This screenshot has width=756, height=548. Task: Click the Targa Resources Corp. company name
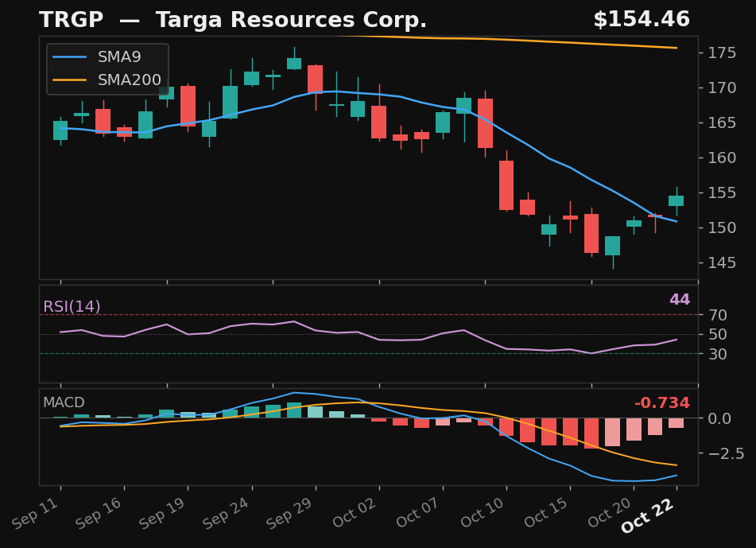(291, 20)
